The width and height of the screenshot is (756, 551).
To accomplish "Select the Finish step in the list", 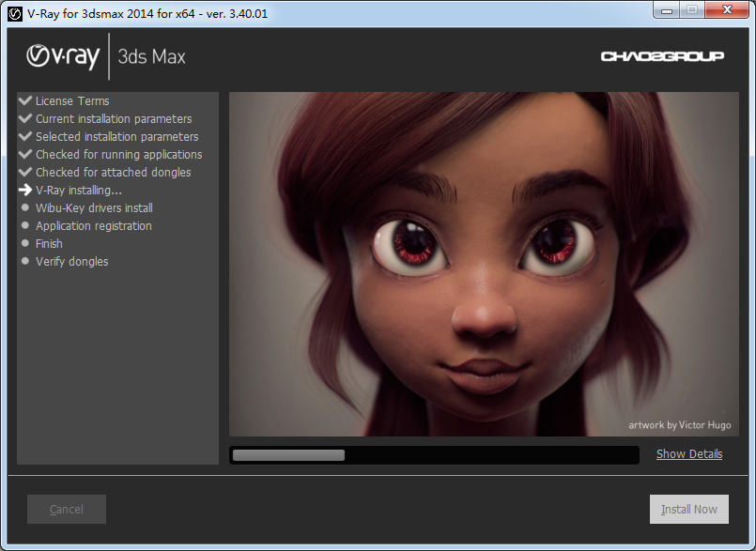I will click(49, 244).
